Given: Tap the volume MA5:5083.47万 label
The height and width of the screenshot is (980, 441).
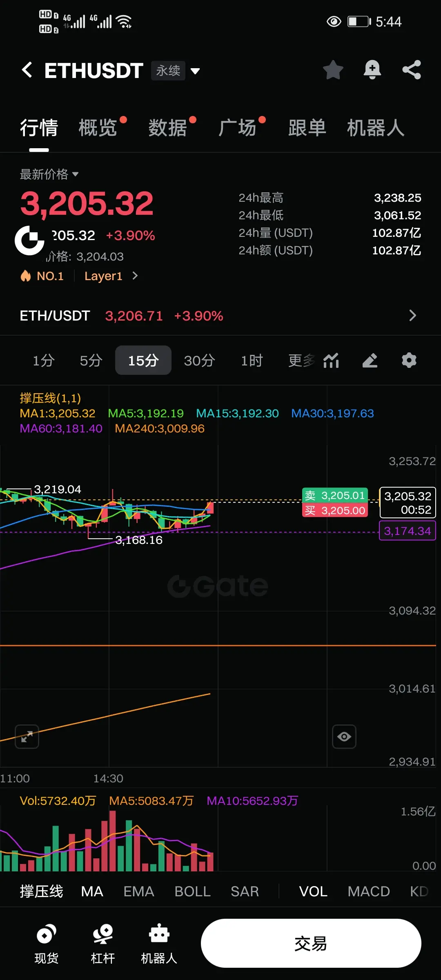Looking at the screenshot, I should 151,801.
